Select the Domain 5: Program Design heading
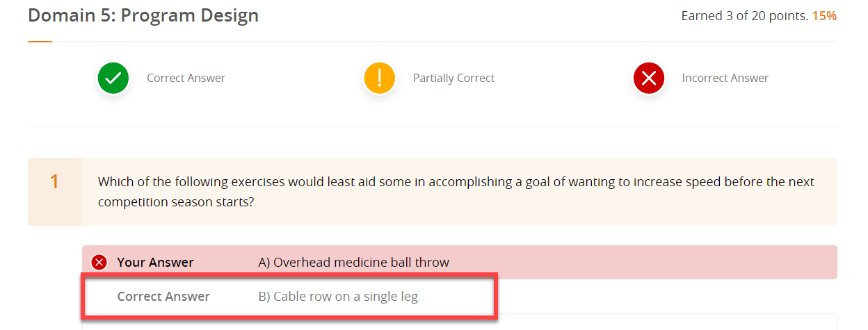Viewport: 868px width, 330px height. click(x=143, y=15)
